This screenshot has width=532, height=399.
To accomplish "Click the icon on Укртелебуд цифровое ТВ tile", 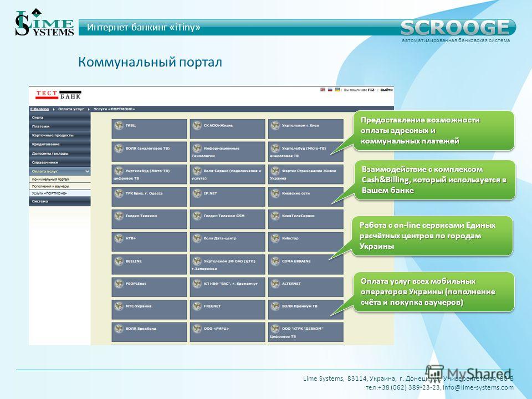I will 119,171.
